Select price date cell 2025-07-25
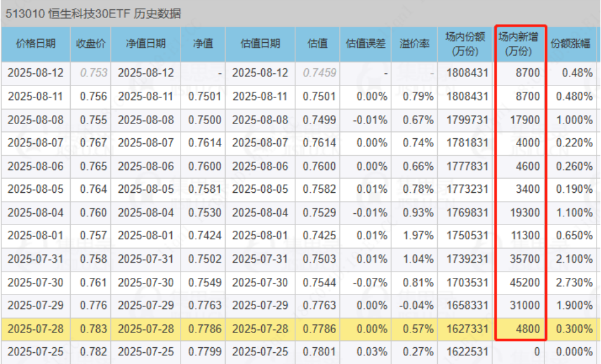The image size is (601, 364). (35, 352)
